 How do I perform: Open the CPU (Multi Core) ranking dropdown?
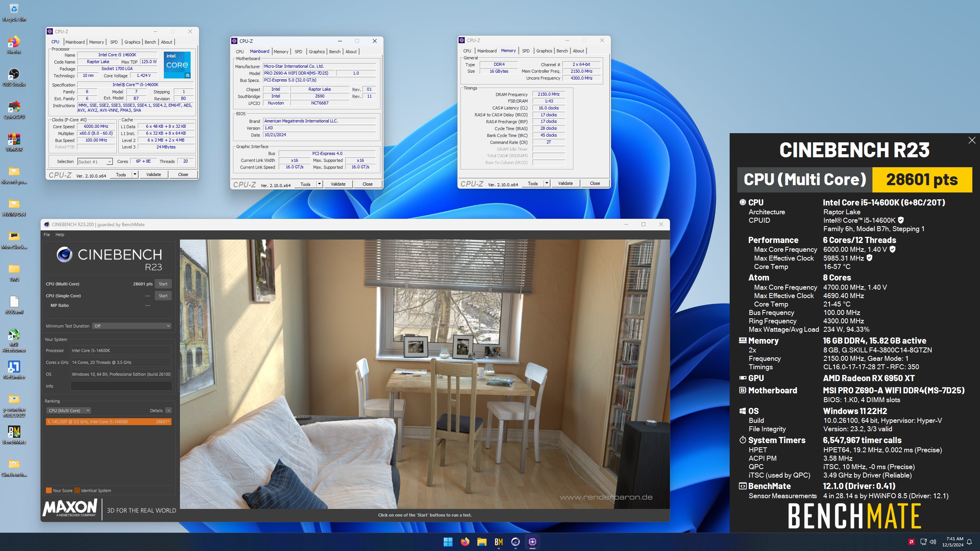point(69,411)
